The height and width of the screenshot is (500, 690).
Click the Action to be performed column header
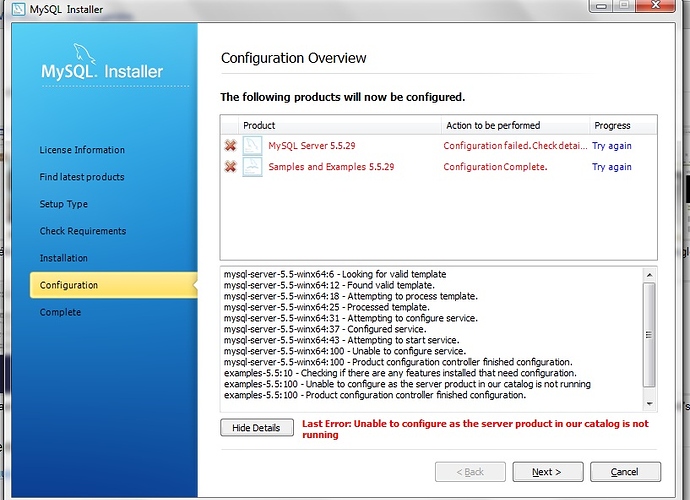(515, 125)
